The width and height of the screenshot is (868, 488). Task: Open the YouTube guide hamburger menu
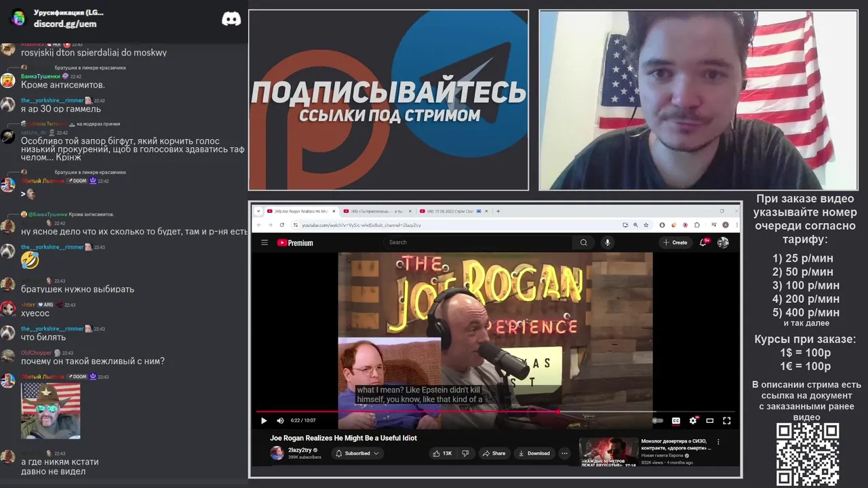click(x=264, y=243)
